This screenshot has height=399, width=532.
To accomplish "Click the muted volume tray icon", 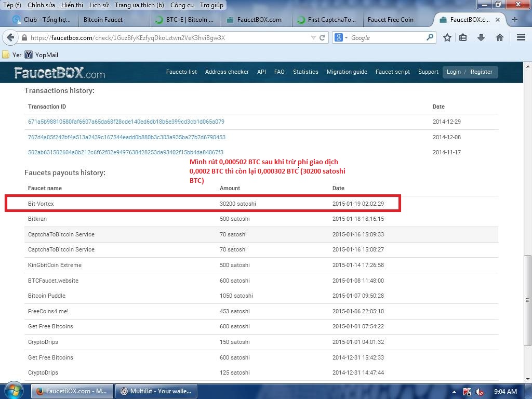I will tap(479, 392).
